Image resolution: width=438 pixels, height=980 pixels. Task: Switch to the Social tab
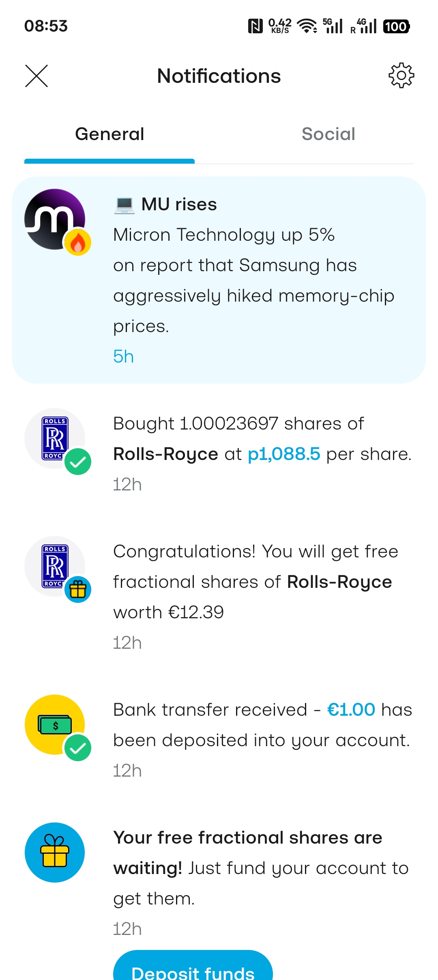pos(328,134)
